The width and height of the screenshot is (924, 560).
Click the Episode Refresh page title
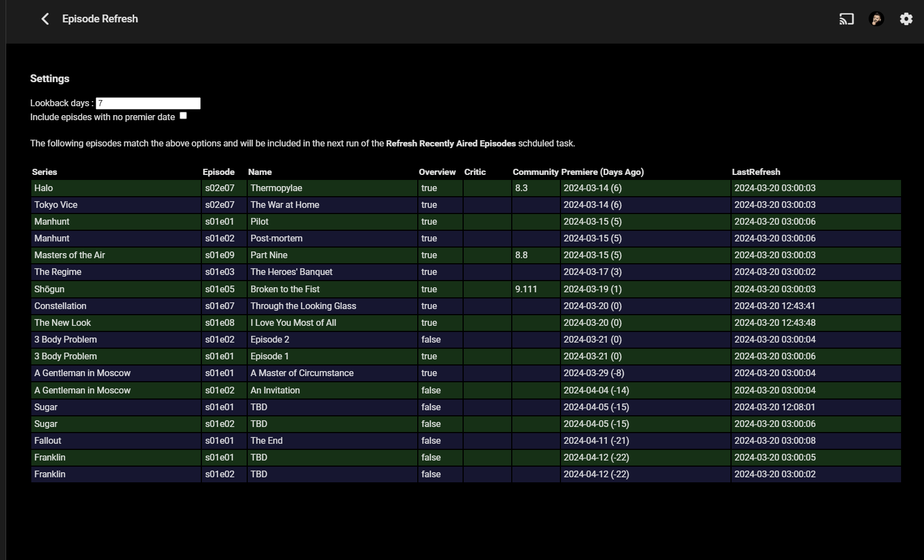100,18
